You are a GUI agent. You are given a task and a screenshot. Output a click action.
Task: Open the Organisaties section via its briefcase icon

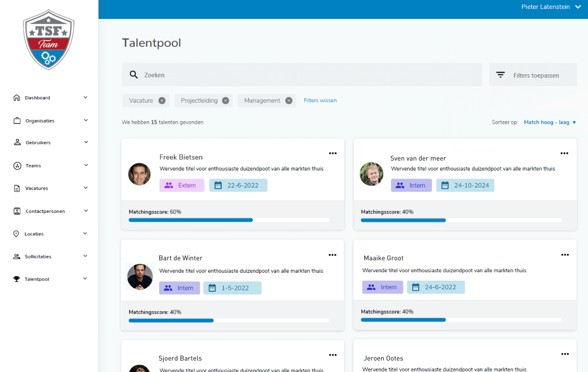tap(16, 121)
